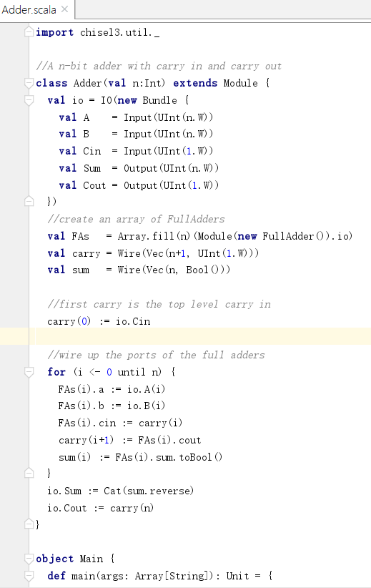This screenshot has height=588, width=371.
Task: Click in the carry(0) := io.Cin line
Action: pos(99,321)
